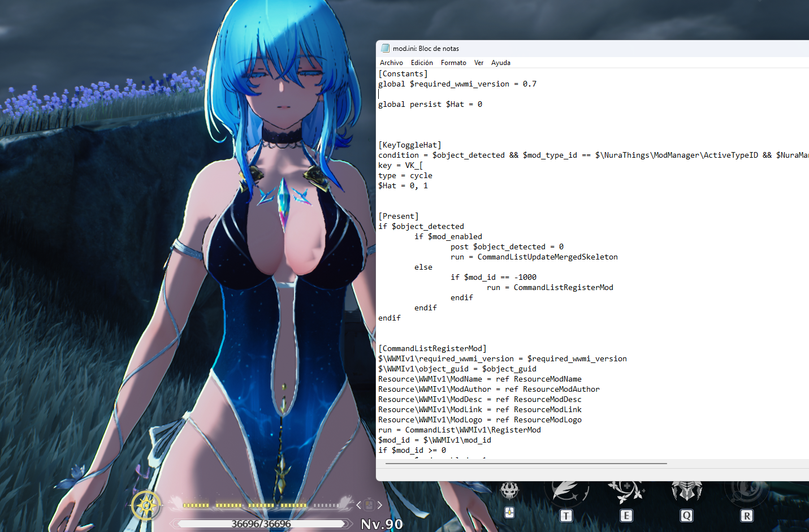Click the small item slot between HUD arrows
The width and height of the screenshot is (809, 532).
tap(369, 505)
